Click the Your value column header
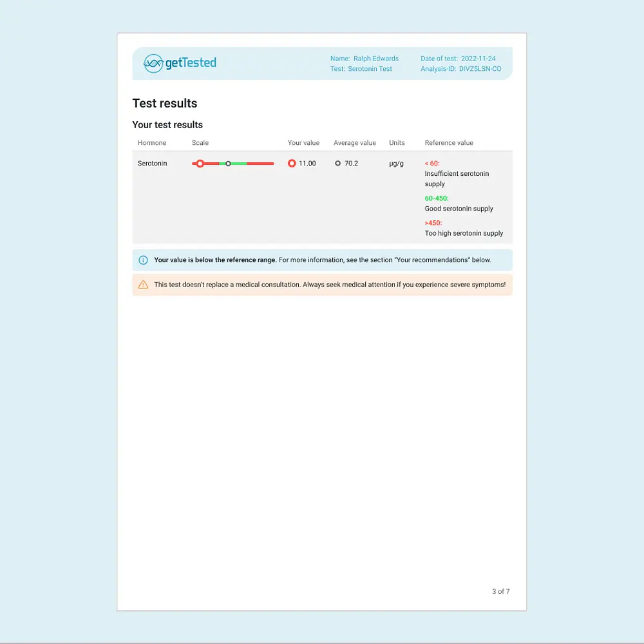Screen dimensions: 644x644 303,143
